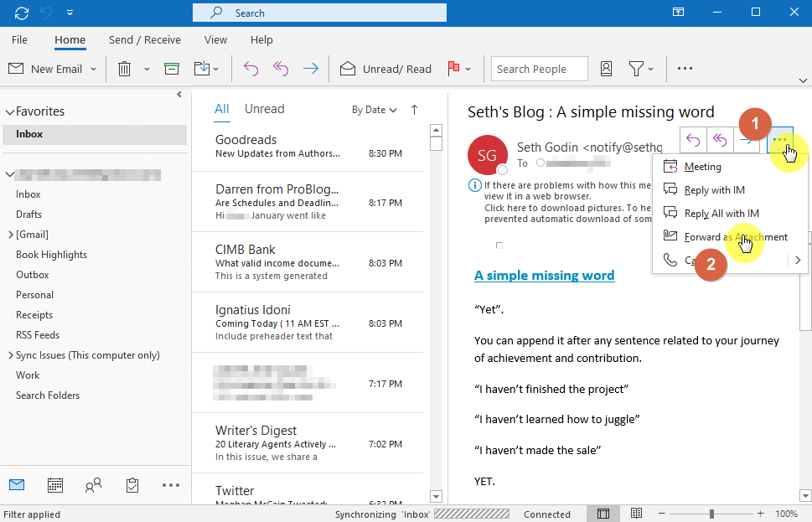This screenshot has width=812, height=522.
Task: Choose Meeting from the more actions menu
Action: pyautogui.click(x=729, y=167)
